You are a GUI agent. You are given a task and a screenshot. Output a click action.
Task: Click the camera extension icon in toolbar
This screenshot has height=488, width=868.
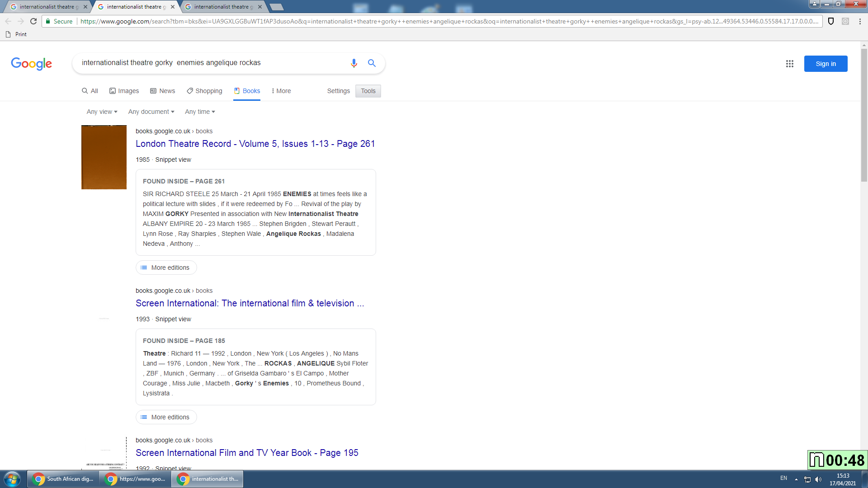[845, 21]
